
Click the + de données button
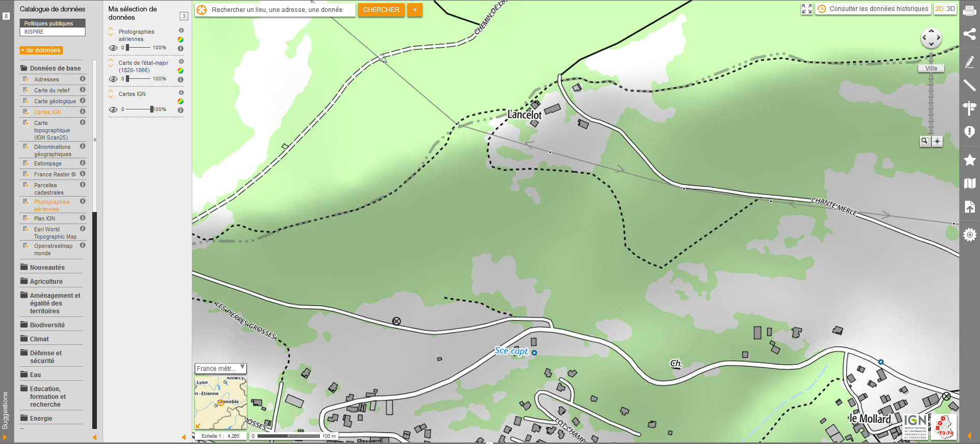coord(41,50)
